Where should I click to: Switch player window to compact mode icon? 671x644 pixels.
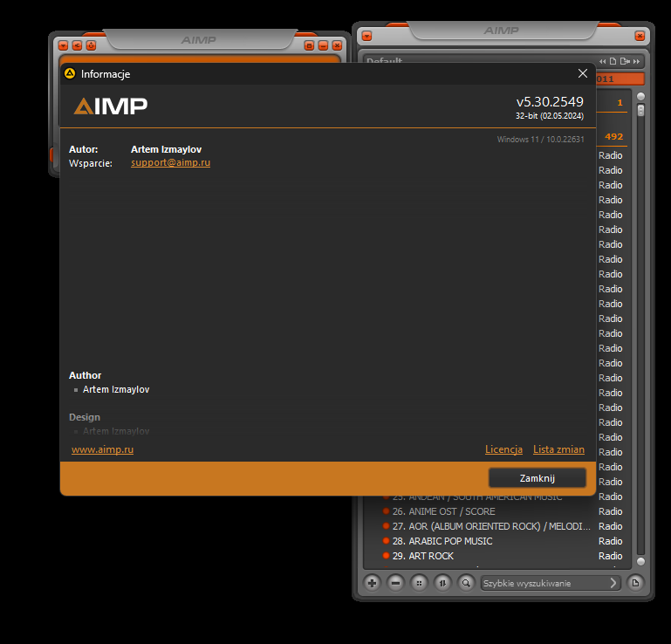(x=310, y=45)
